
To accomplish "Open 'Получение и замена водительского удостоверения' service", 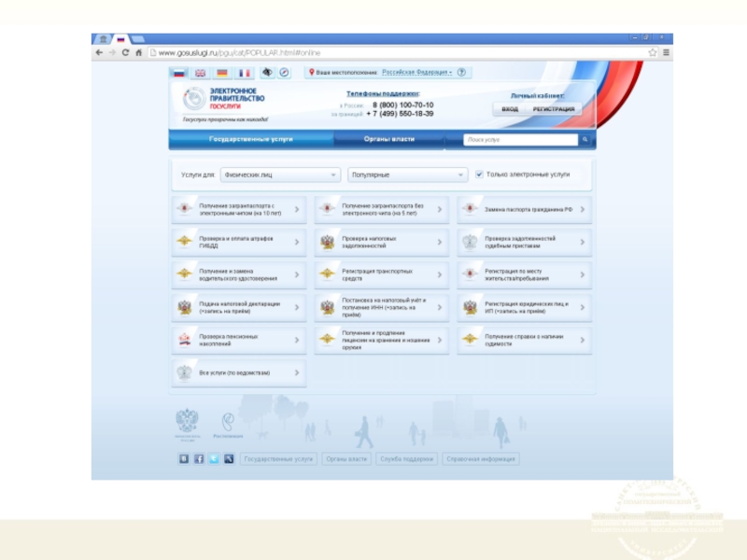I will pyautogui.click(x=239, y=274).
